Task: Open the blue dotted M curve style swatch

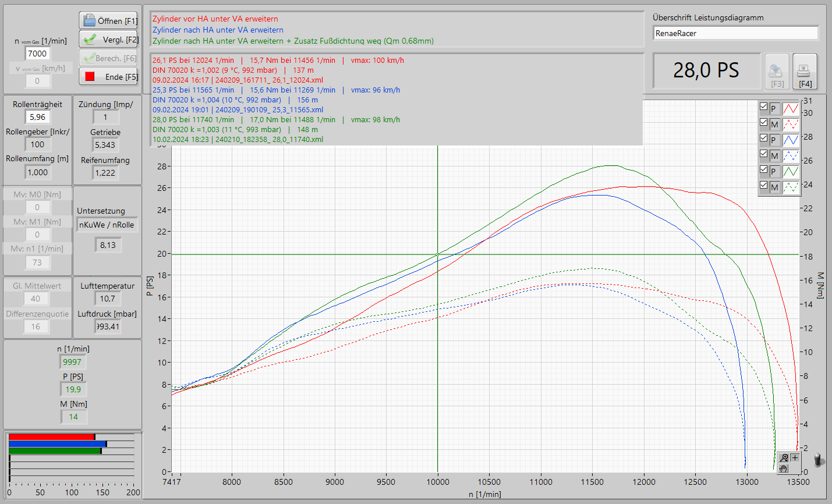Action: click(791, 155)
